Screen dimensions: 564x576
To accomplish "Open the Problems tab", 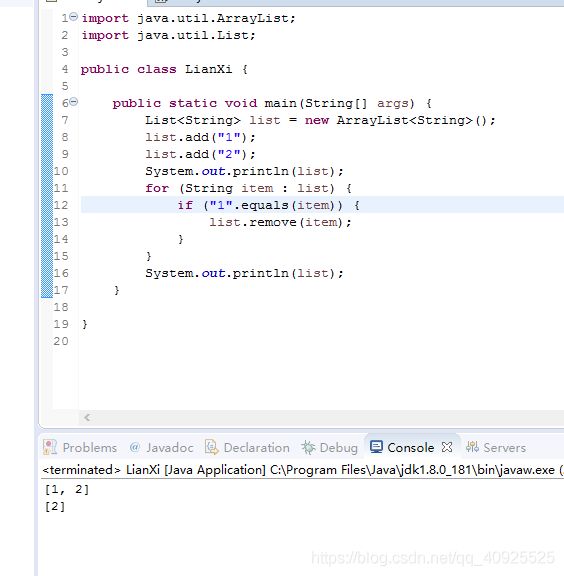I will (80, 447).
